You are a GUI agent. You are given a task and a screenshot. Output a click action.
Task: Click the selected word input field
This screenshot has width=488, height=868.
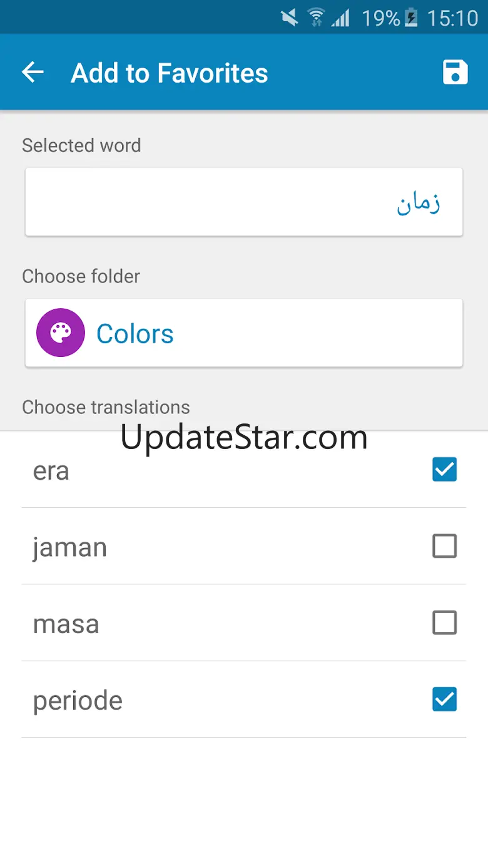[x=244, y=202]
